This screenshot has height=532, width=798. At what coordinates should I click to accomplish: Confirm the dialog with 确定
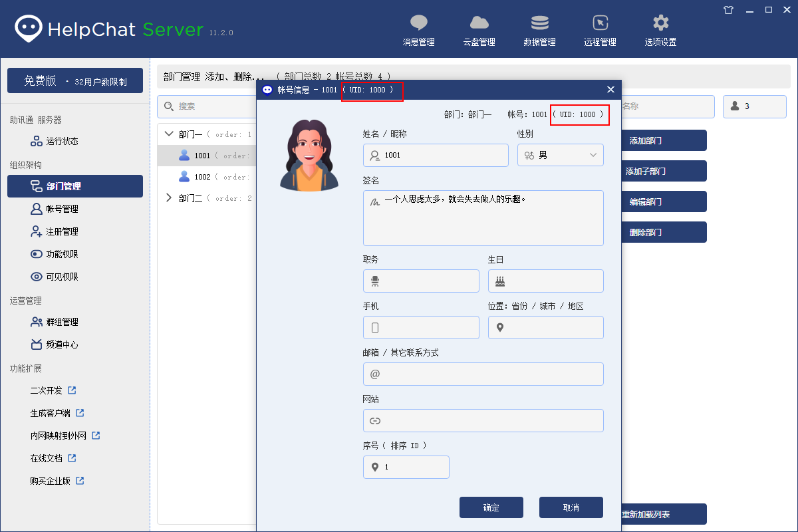click(x=491, y=507)
